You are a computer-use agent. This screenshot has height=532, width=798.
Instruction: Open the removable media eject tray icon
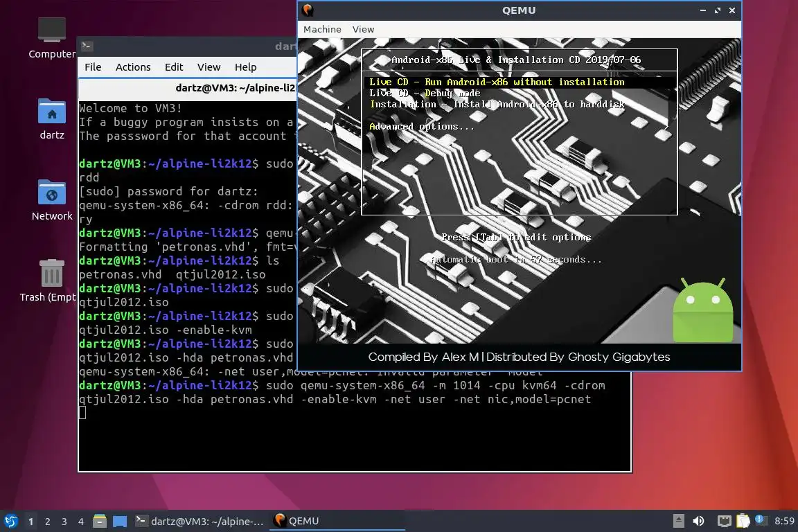point(678,521)
